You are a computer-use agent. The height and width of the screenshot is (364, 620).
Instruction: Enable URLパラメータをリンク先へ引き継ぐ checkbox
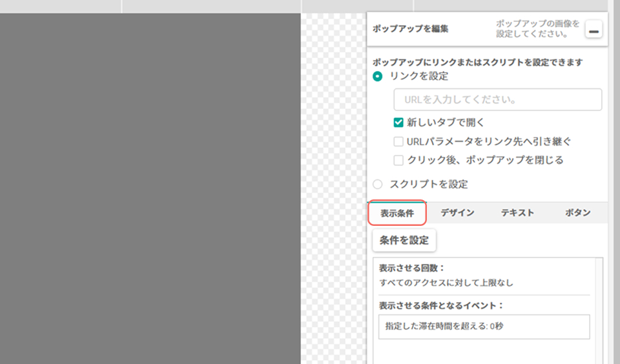[x=398, y=141]
